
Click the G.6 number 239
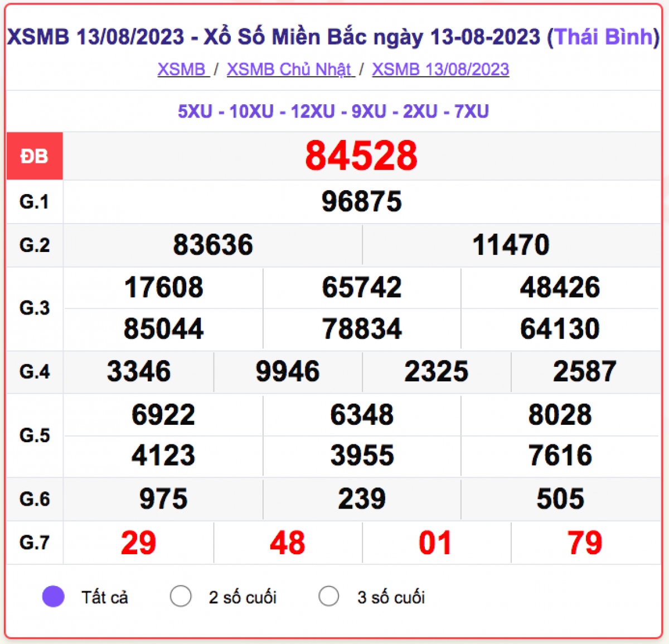click(362, 499)
